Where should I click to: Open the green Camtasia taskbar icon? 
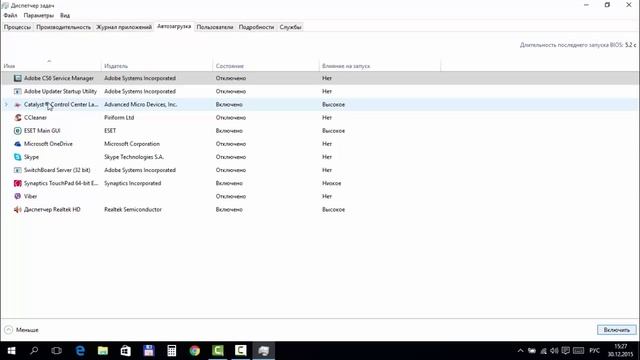point(218,351)
